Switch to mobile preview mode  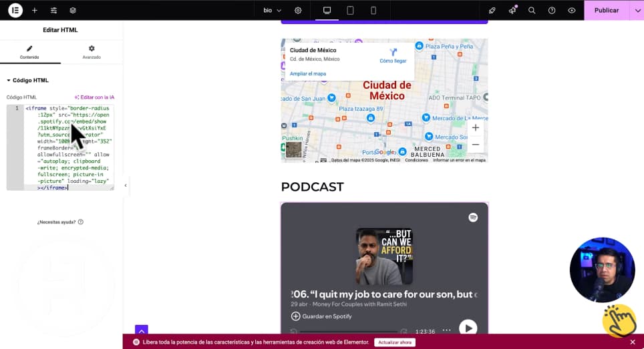coord(373,10)
